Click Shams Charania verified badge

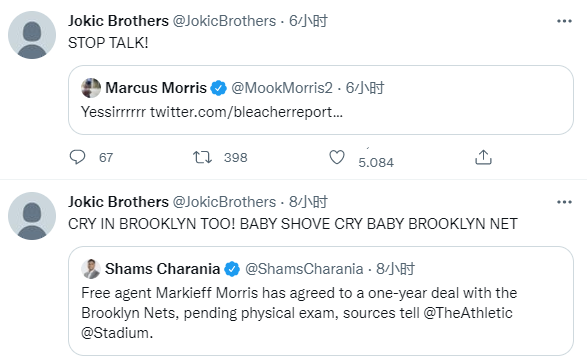[x=232, y=269]
